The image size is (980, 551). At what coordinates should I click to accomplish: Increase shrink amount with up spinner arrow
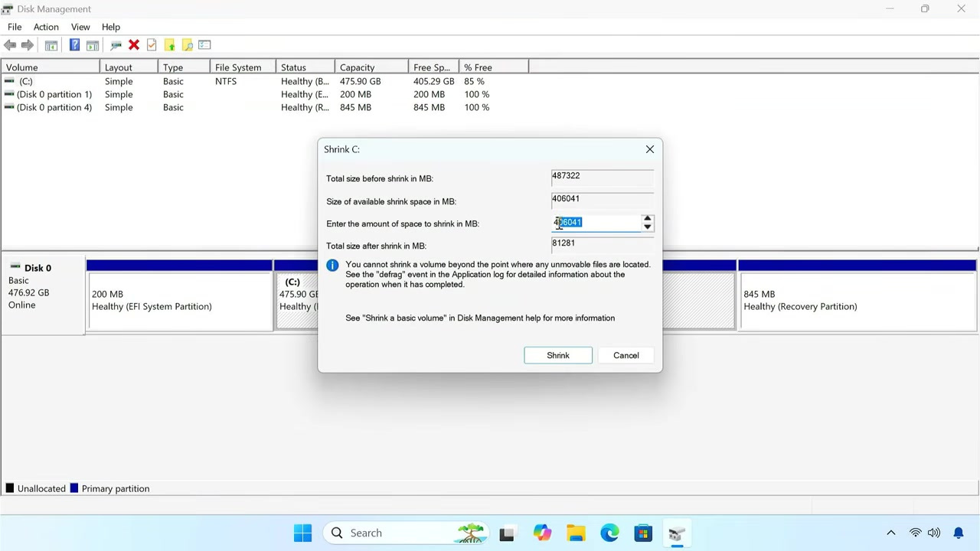648,219
